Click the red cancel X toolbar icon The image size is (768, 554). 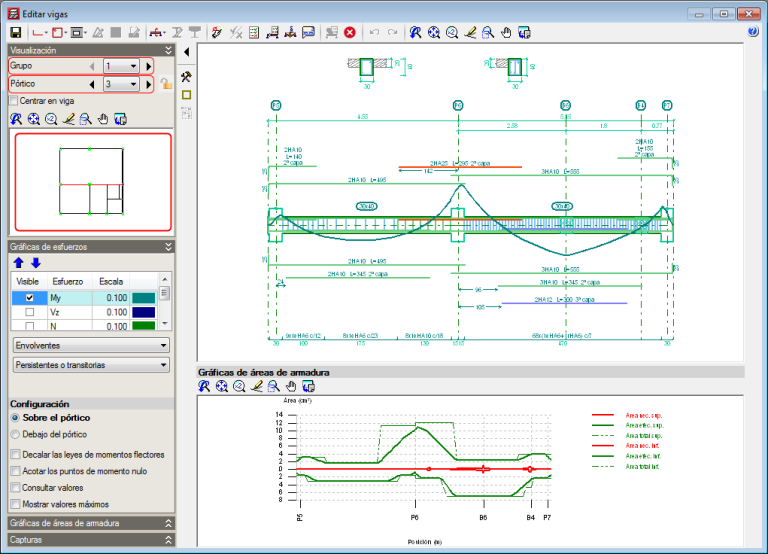pyautogui.click(x=350, y=33)
